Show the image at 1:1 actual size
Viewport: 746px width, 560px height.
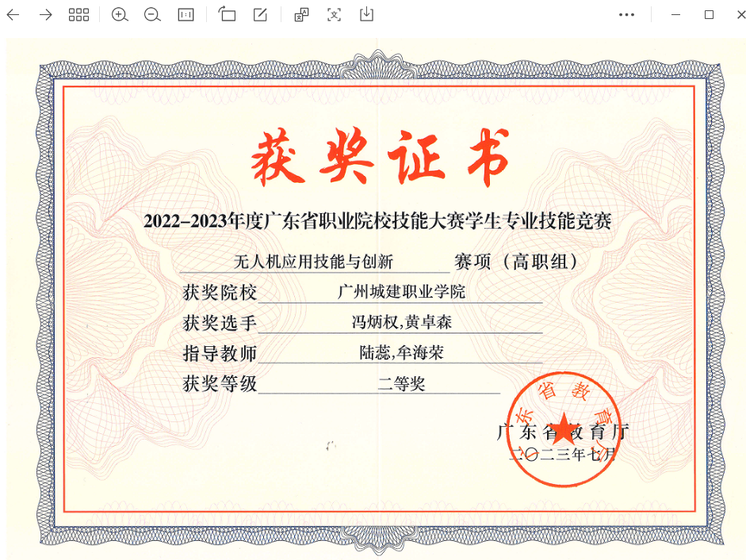click(186, 14)
